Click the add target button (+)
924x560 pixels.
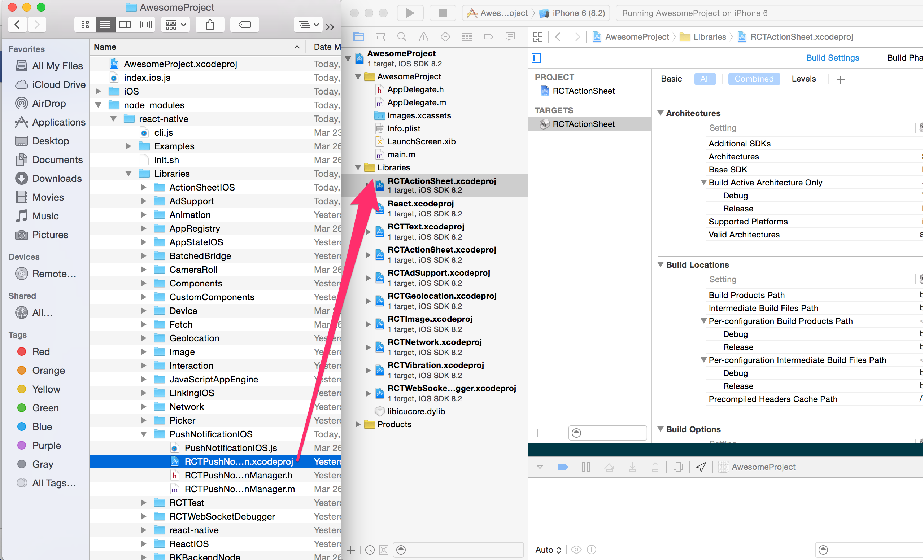(x=539, y=433)
